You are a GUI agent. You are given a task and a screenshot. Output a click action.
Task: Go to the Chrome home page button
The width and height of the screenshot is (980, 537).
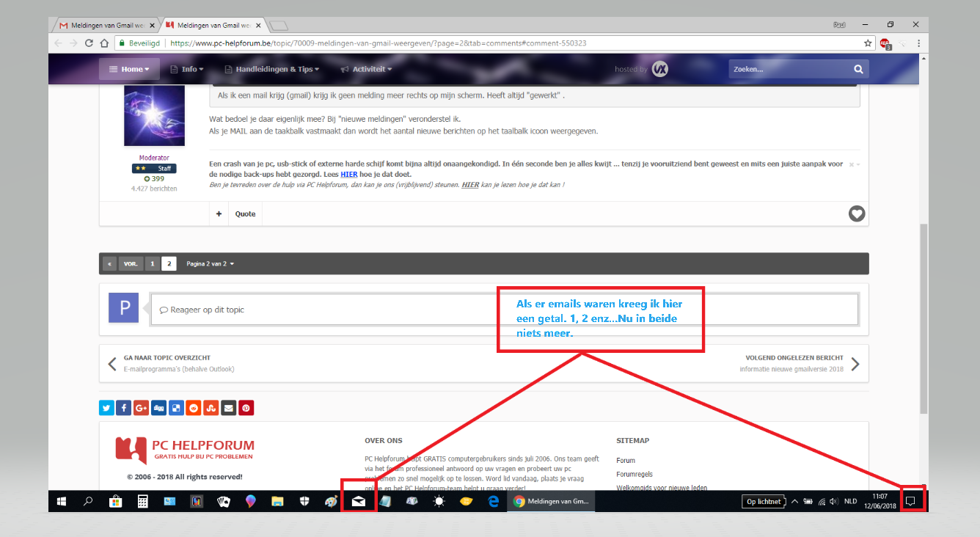click(x=103, y=43)
